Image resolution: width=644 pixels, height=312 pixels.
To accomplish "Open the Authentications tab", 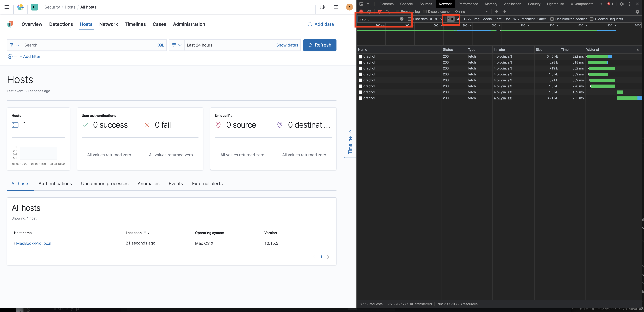I will pyautogui.click(x=55, y=184).
